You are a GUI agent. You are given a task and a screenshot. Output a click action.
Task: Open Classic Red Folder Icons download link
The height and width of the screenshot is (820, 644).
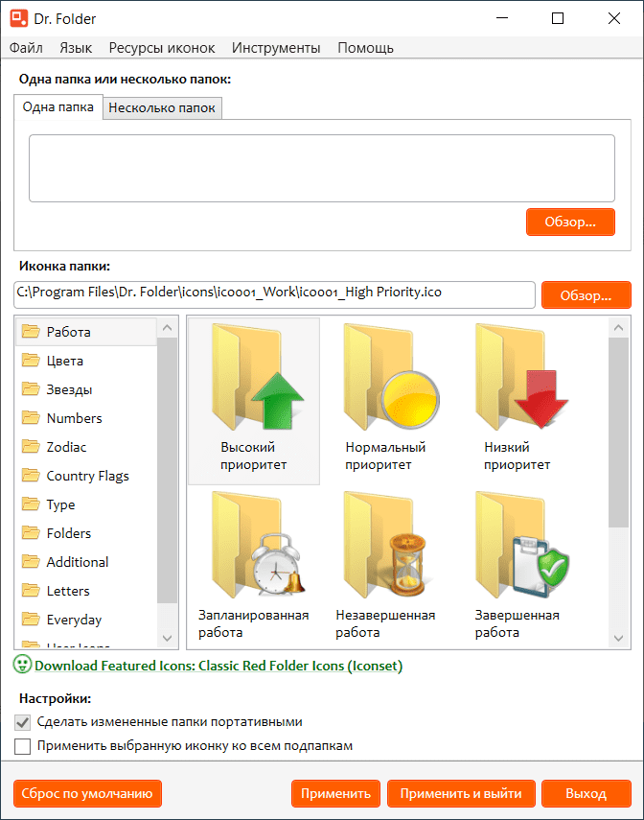(218, 666)
